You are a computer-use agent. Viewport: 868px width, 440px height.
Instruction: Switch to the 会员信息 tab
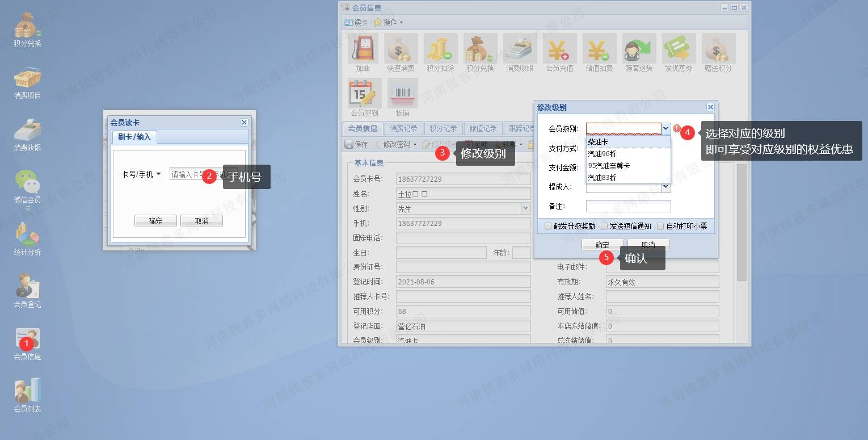click(363, 128)
